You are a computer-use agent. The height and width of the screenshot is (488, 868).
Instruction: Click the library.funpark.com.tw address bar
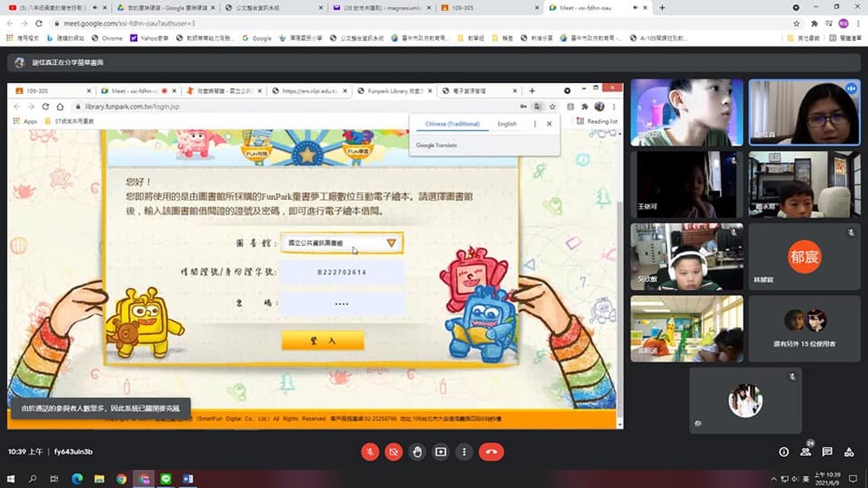click(x=299, y=106)
